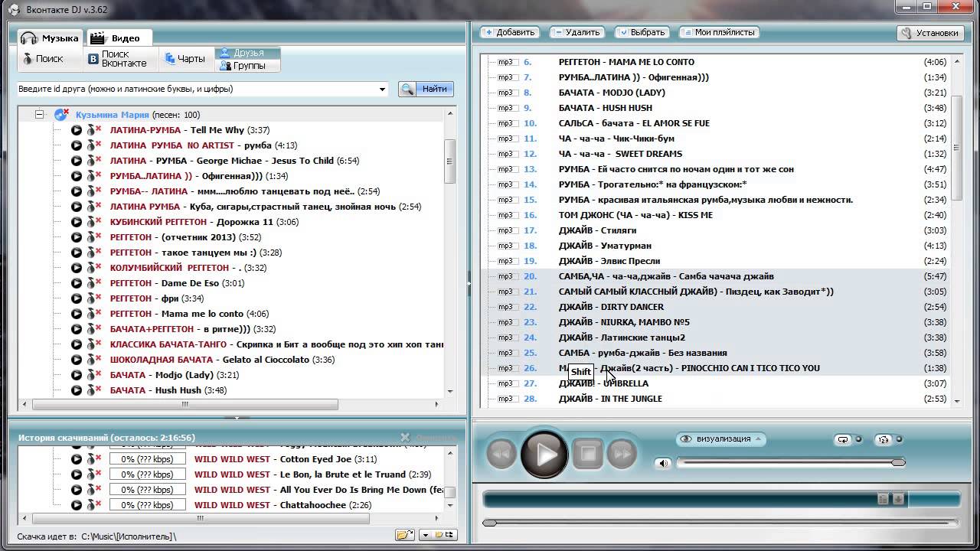Play the 'Tell Me Why' track in friend list
This screenshot has width=980, height=551.
[77, 130]
